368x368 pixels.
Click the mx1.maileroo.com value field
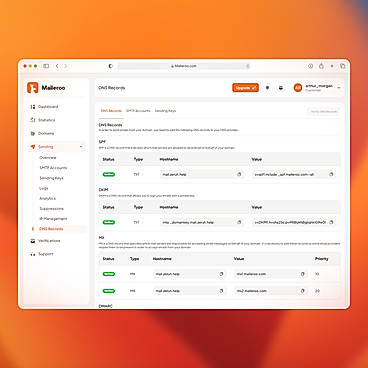271,274
